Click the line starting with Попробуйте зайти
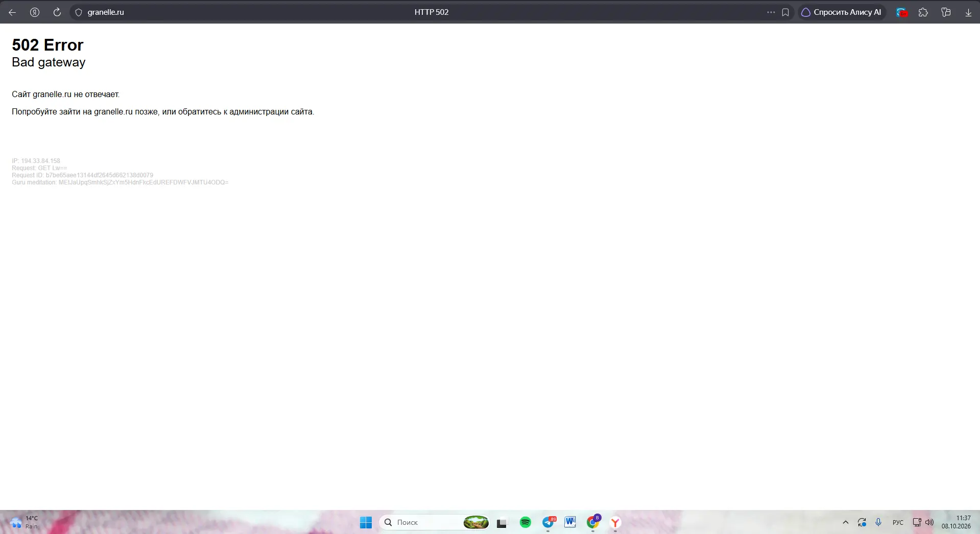Screen dimensions: 980x534 coord(163,112)
